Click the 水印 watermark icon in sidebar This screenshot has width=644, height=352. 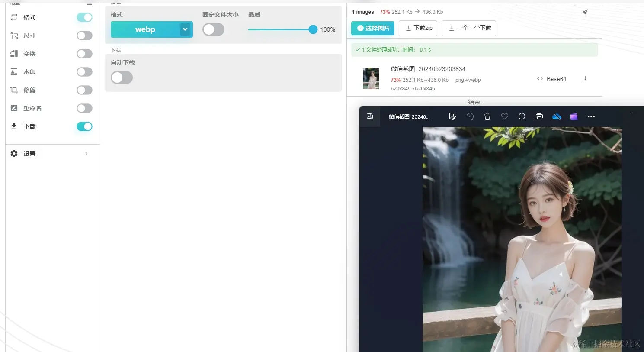(x=14, y=72)
